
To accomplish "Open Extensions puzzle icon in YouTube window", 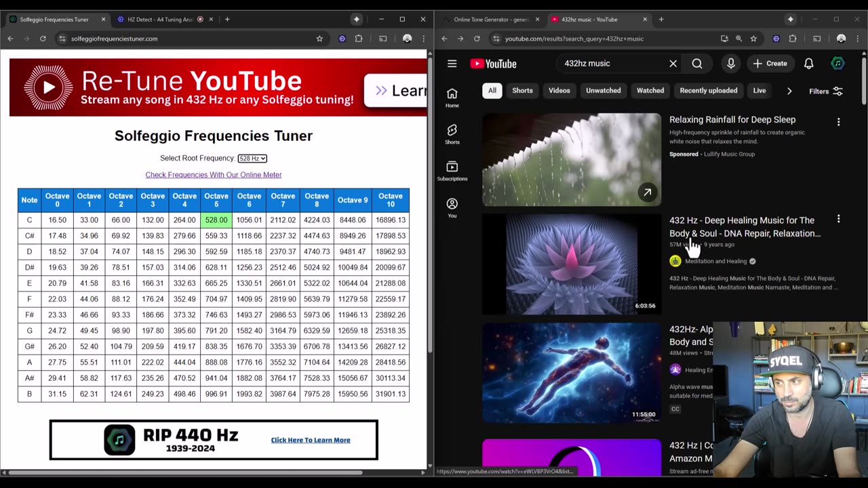I will (x=793, y=39).
